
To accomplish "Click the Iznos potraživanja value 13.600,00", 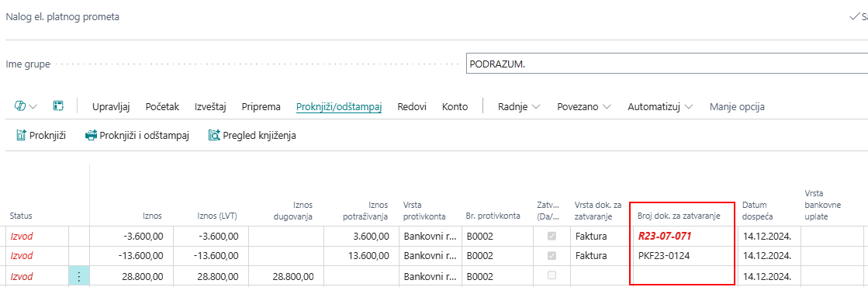I will click(368, 256).
